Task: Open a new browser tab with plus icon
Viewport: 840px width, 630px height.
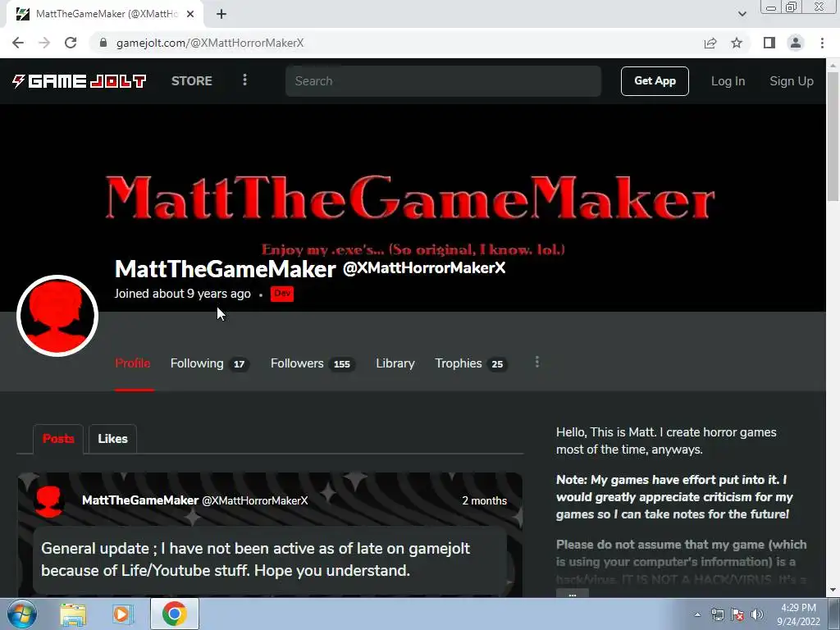Action: click(x=221, y=14)
